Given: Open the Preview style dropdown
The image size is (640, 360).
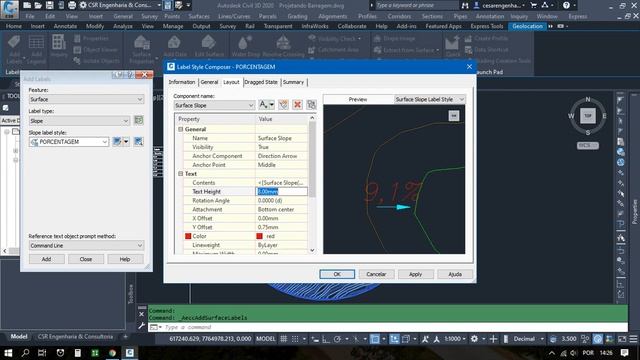Looking at the screenshot, I should pos(429,99).
